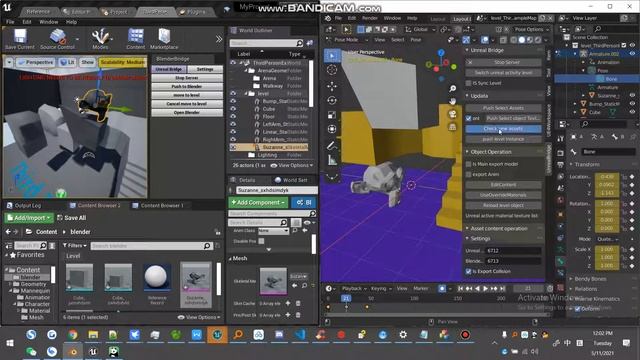Click timeline current frame marker 21
Viewport: 640px width, 360px height.
[346, 298]
